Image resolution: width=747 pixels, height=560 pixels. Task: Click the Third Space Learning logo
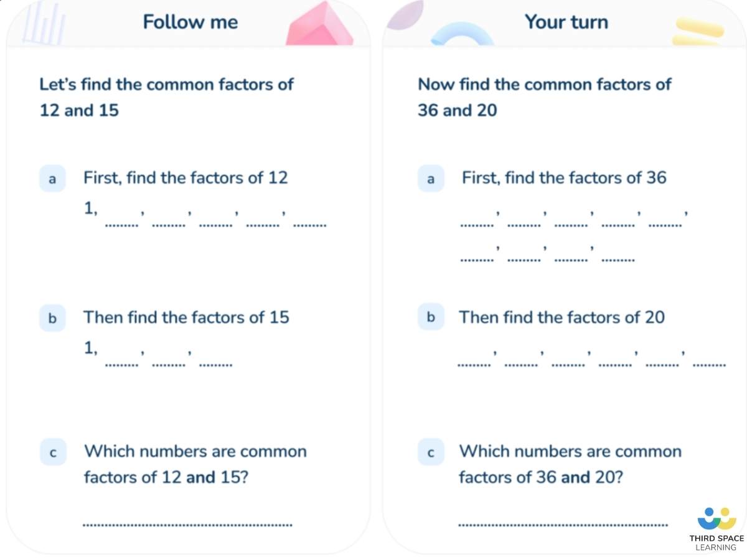coord(716,530)
